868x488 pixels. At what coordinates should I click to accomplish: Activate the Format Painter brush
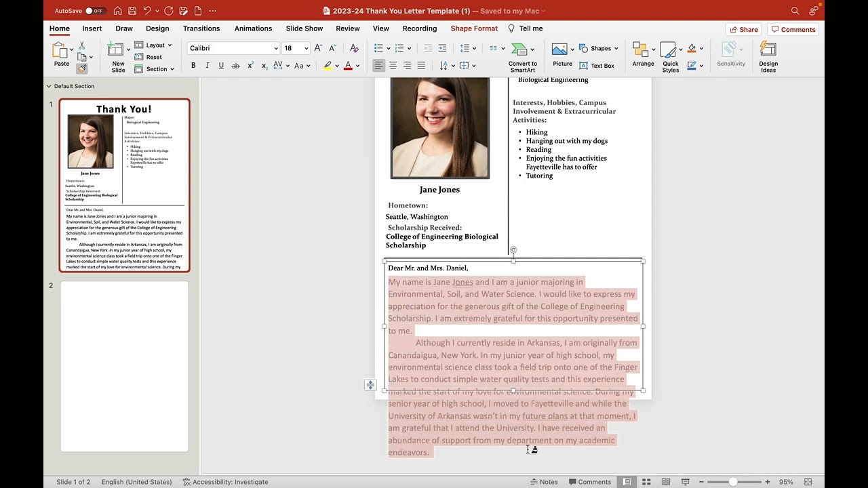click(x=81, y=68)
